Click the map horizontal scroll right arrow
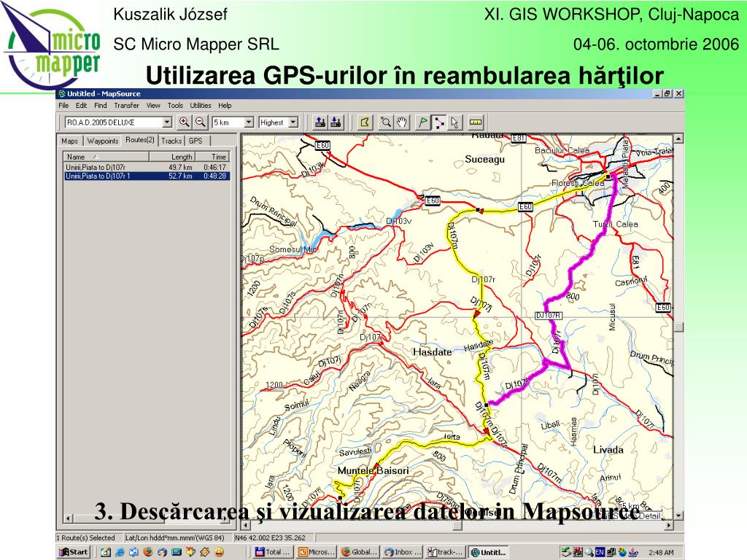 coord(668,525)
